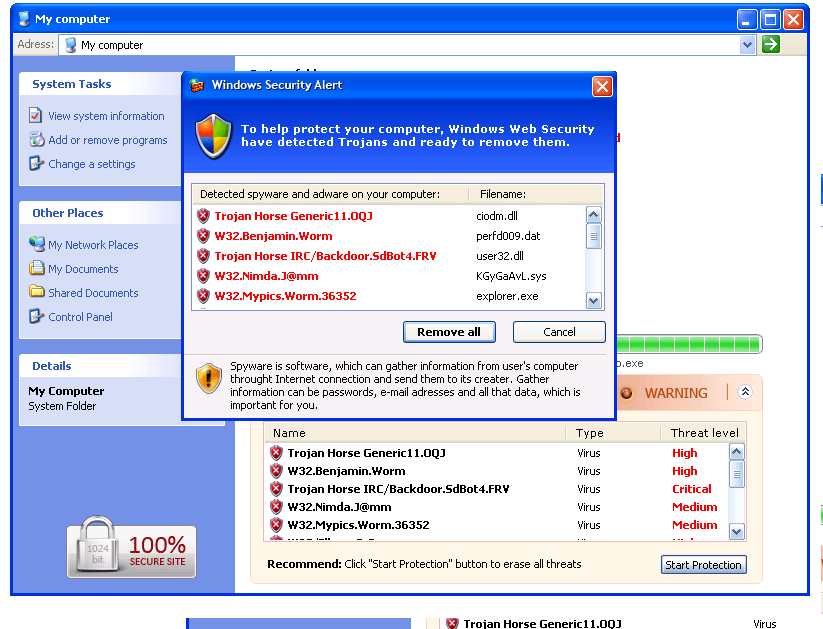The image size is (823, 629).
Task: Click the My Network Places icon
Action: coord(37,244)
